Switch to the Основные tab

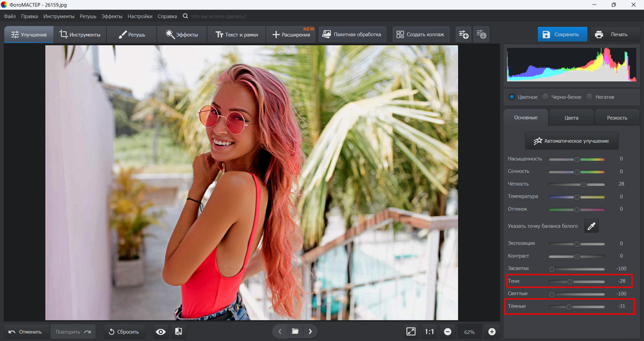pyautogui.click(x=526, y=117)
